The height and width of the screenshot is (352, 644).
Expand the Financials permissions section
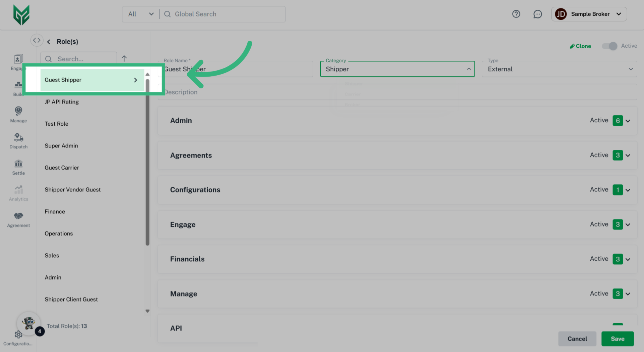pos(628,259)
